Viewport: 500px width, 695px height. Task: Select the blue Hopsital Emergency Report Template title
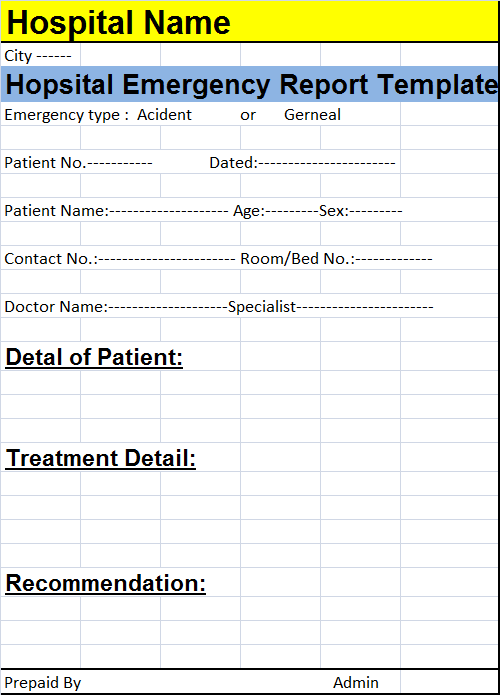[250, 84]
